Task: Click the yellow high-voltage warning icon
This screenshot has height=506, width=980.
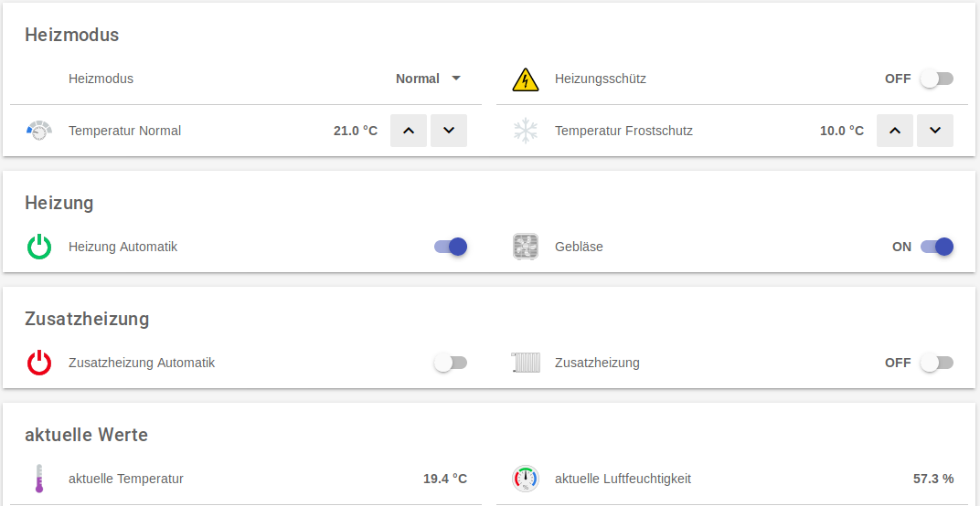Action: (x=526, y=79)
